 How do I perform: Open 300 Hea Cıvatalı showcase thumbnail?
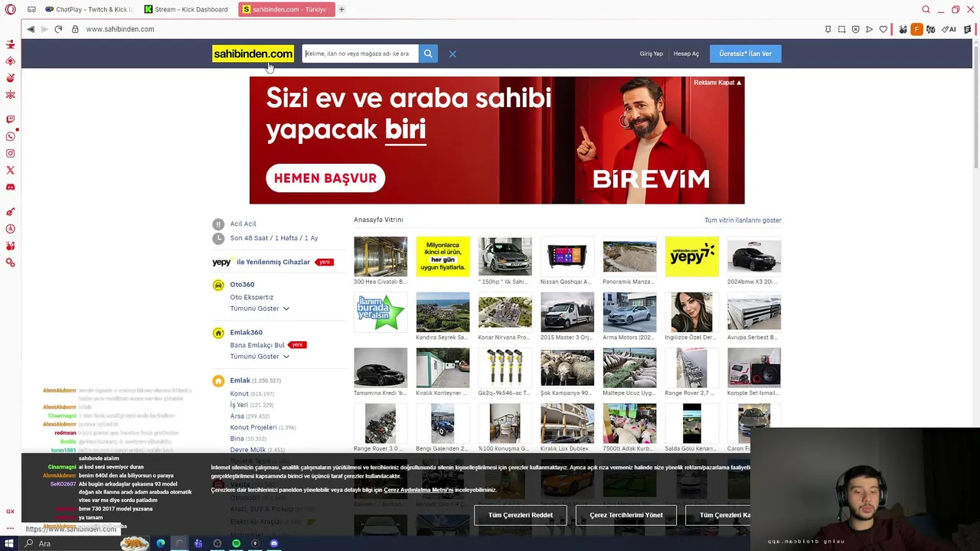[381, 256]
